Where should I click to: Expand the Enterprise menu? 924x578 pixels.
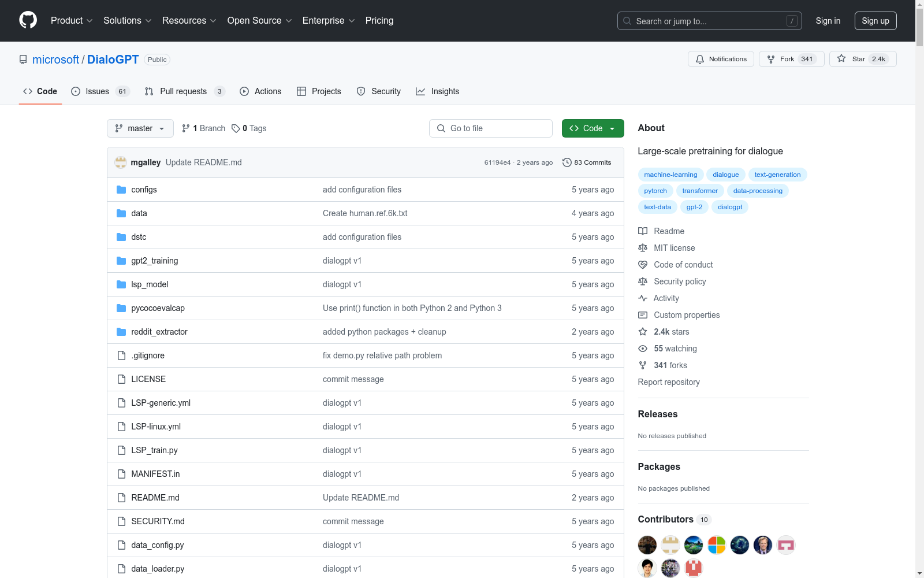click(x=329, y=21)
